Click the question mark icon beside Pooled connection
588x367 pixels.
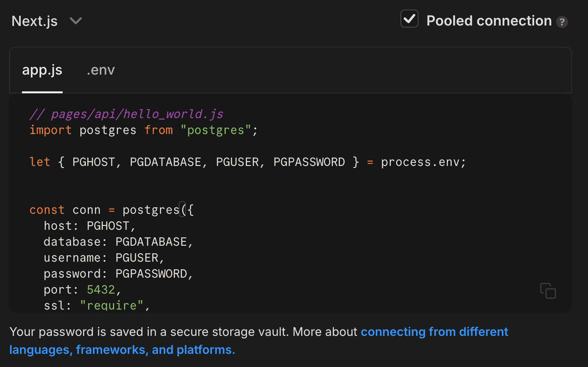pos(562,22)
